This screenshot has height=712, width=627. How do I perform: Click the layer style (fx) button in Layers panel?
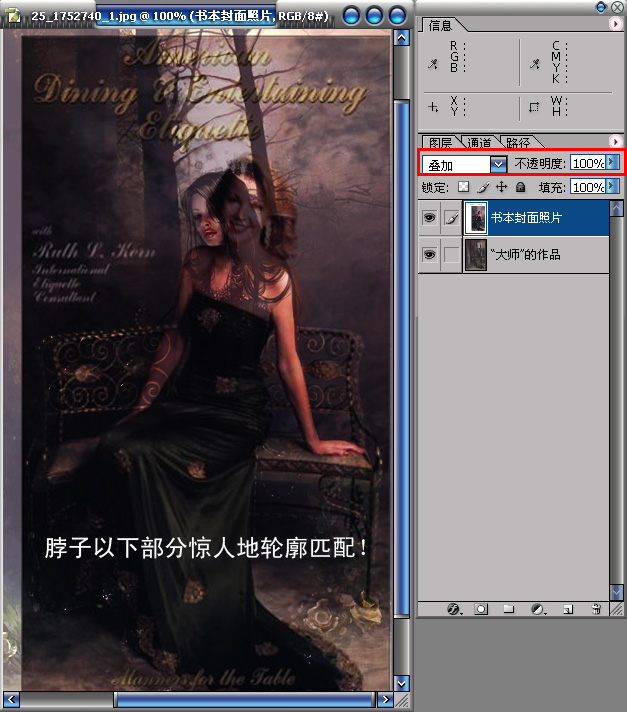coord(454,609)
